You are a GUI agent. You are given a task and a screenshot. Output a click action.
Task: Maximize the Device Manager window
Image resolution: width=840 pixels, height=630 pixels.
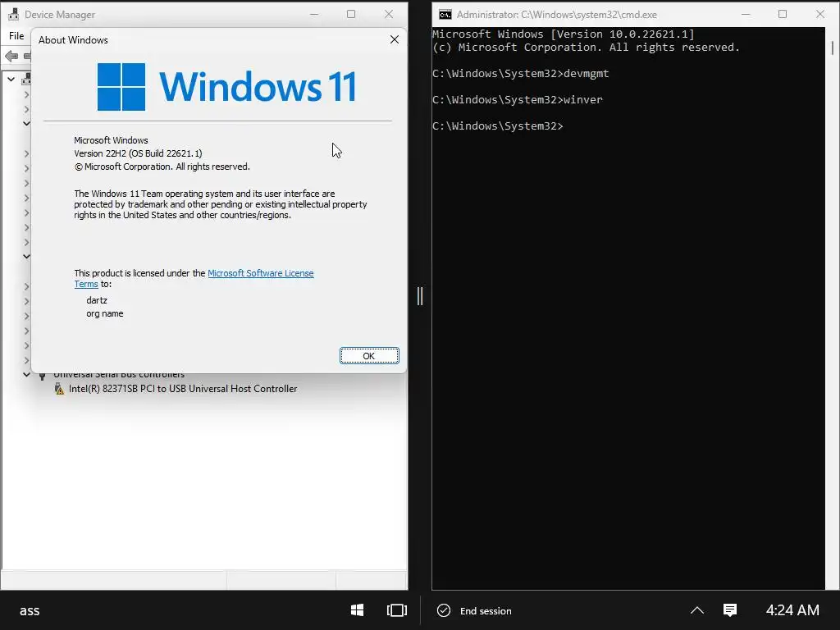click(351, 14)
